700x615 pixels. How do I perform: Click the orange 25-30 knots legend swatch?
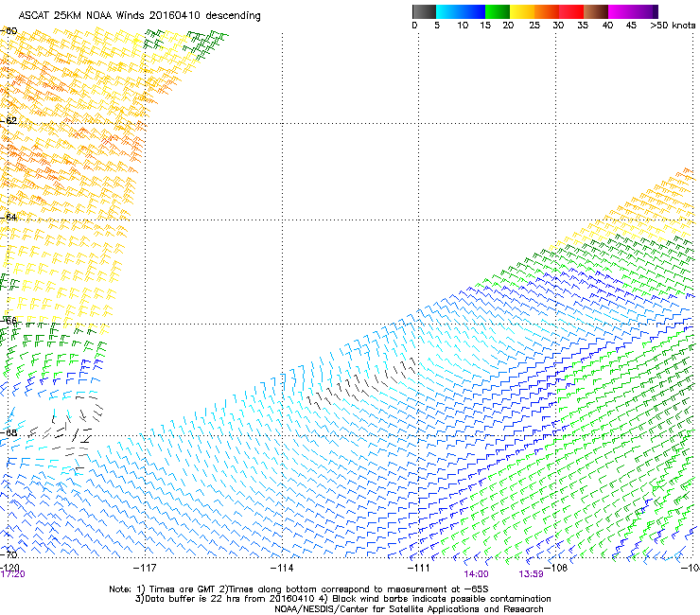(547, 11)
